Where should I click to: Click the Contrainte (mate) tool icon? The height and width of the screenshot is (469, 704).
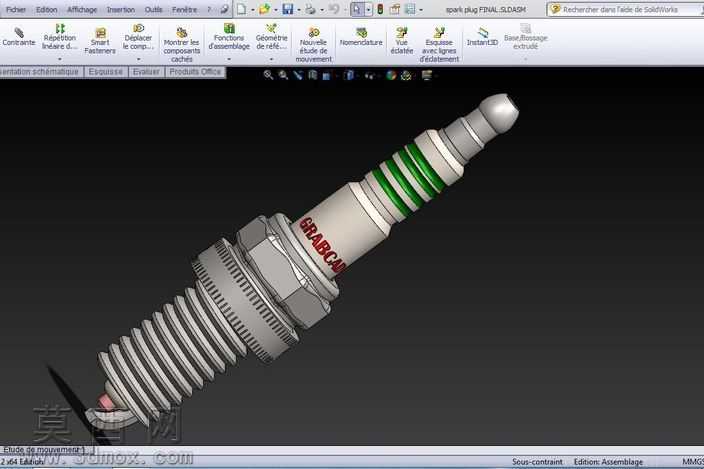(x=19, y=33)
